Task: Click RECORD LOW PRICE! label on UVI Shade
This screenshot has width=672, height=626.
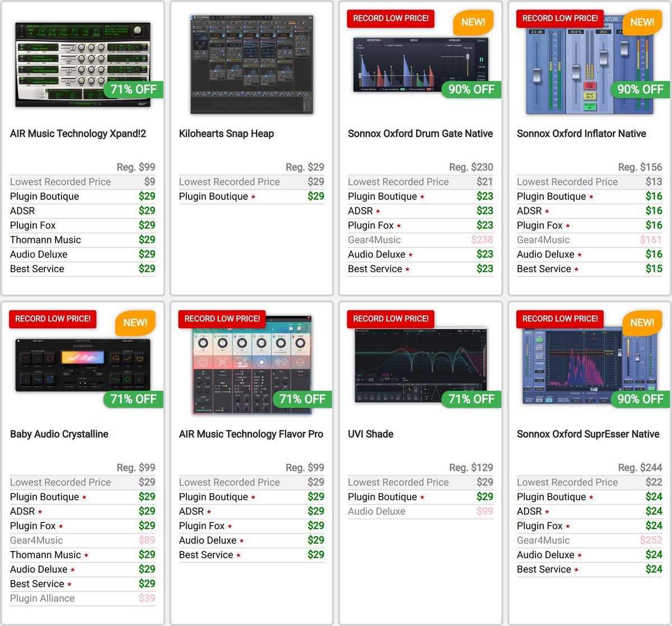Action: tap(390, 319)
